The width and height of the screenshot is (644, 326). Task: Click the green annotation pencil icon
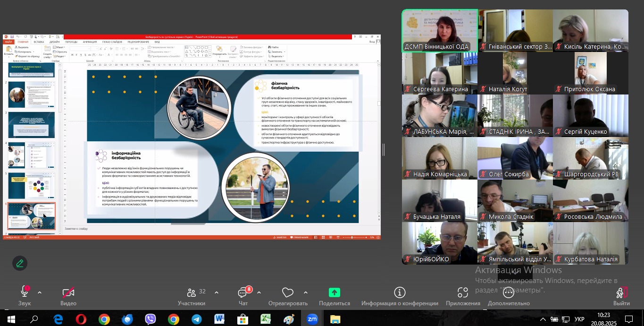pos(20,263)
